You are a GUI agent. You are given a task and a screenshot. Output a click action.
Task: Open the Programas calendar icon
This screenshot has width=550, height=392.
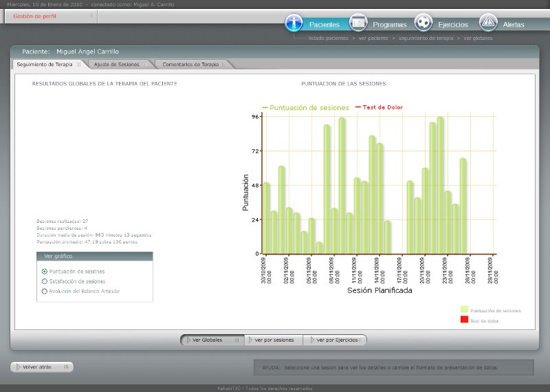click(x=358, y=23)
